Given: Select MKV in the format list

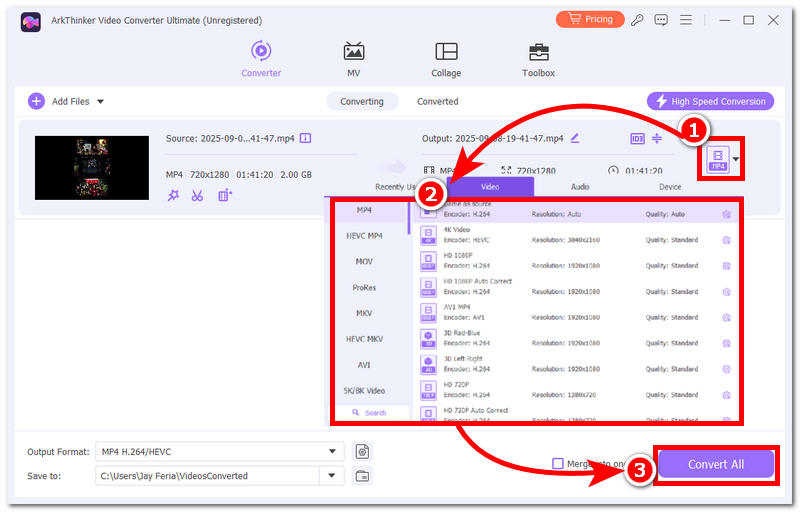Looking at the screenshot, I should (x=364, y=313).
